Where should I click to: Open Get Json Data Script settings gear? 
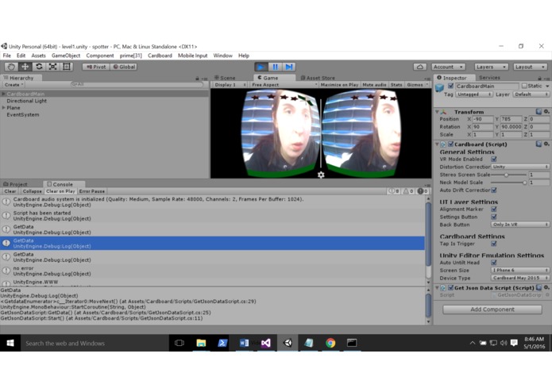click(x=546, y=287)
